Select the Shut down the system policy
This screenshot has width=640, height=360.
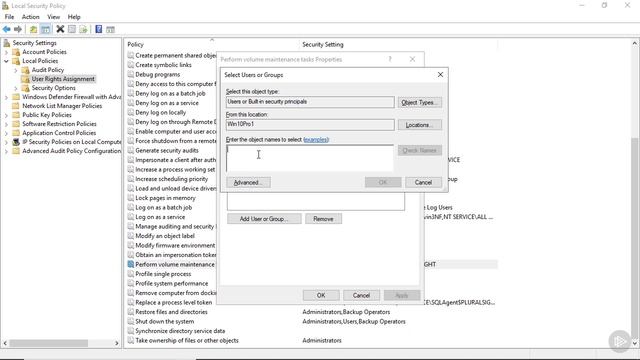[164, 321]
